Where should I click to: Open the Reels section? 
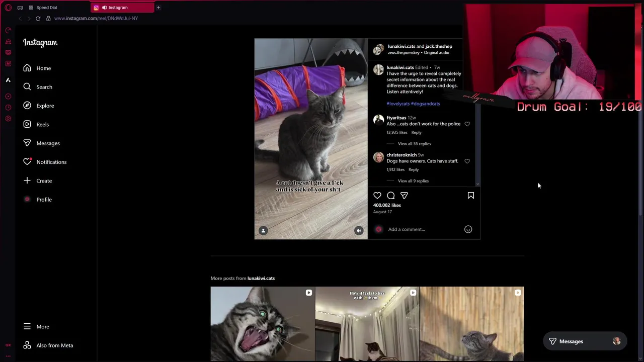click(x=36, y=124)
